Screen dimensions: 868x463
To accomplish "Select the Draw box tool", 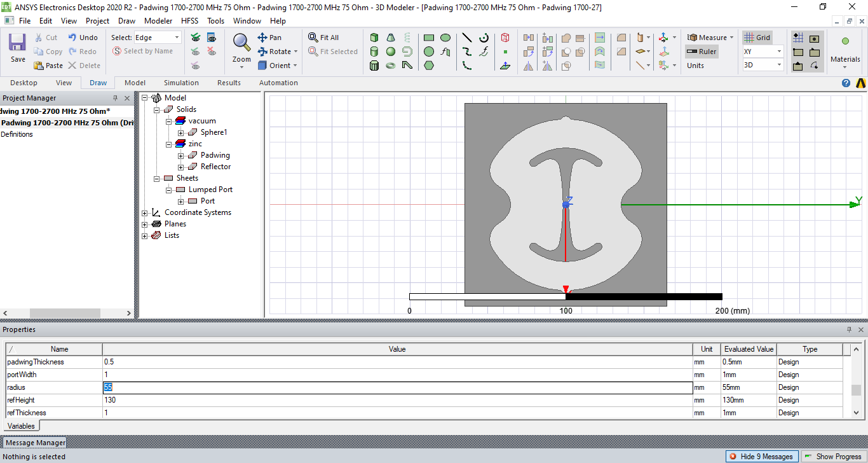I will point(375,38).
